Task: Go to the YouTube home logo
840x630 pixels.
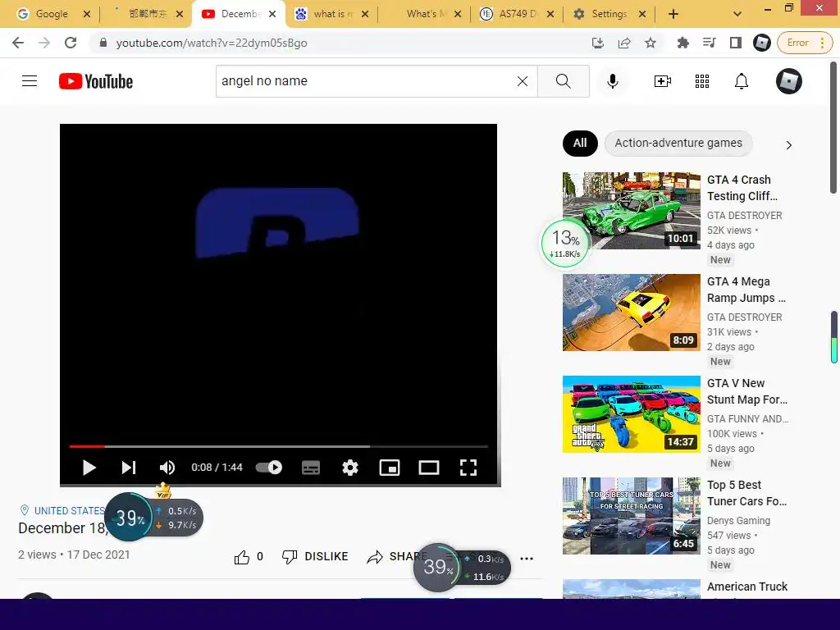Action: (96, 81)
